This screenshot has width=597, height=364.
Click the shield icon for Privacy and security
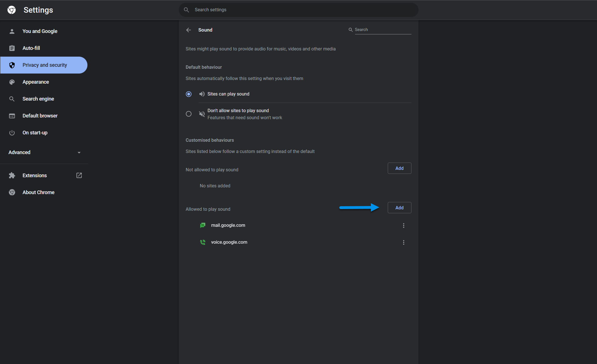(x=12, y=65)
